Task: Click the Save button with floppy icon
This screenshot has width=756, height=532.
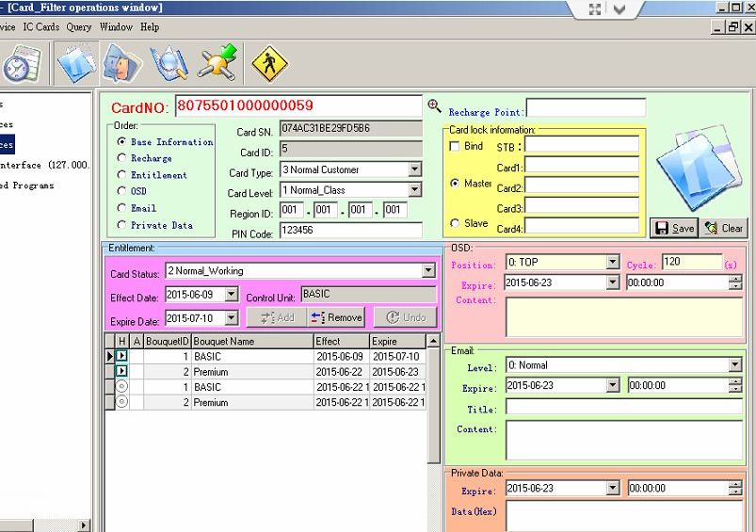Action: 674,228
